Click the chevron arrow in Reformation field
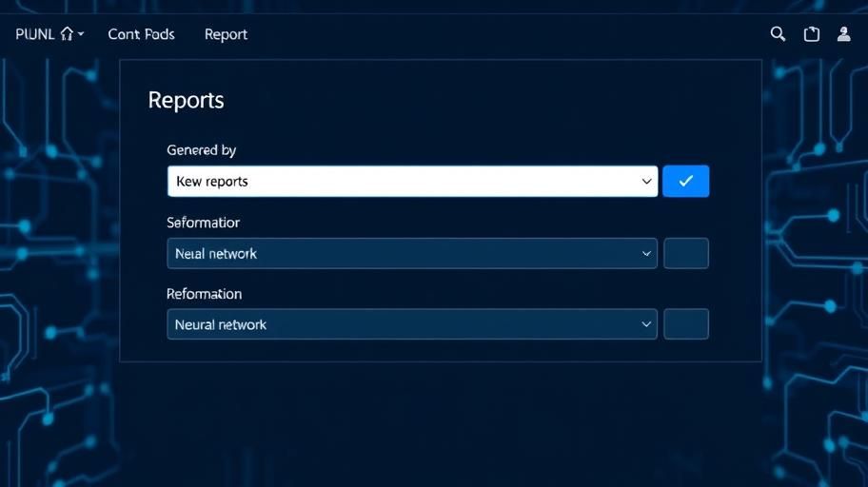The height and width of the screenshot is (487, 868). tap(647, 324)
